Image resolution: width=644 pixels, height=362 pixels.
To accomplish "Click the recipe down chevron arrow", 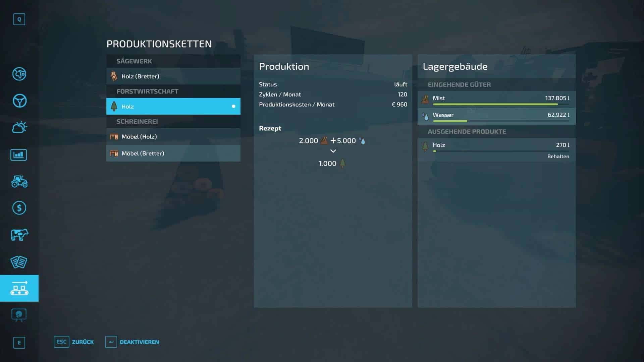I will [x=333, y=151].
